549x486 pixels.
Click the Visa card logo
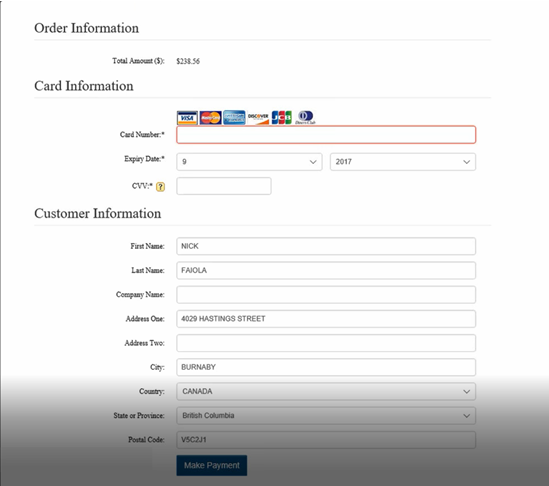tap(187, 118)
